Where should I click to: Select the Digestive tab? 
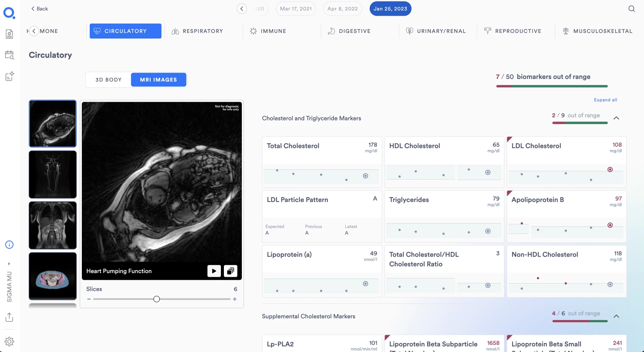(x=349, y=31)
